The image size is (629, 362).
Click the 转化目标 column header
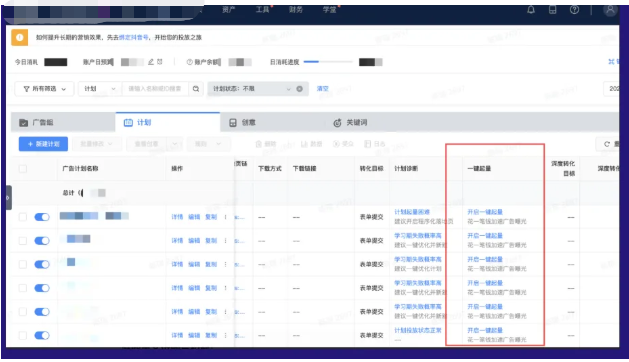pos(371,169)
